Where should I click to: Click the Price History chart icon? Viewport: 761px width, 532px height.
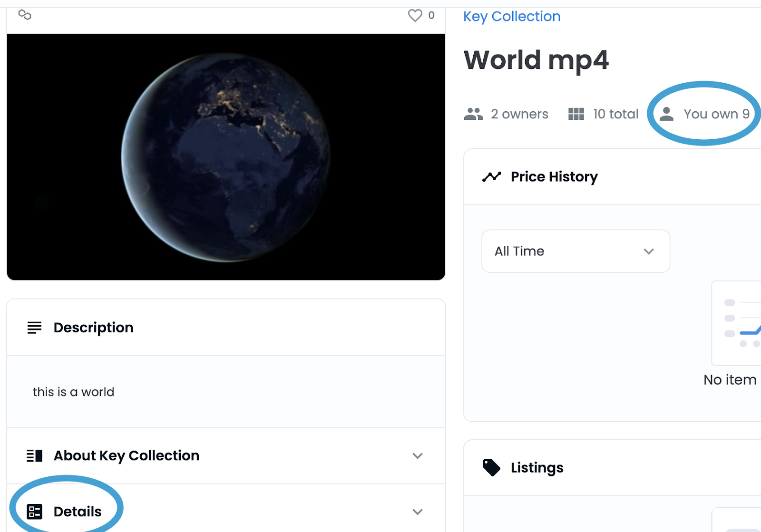click(x=492, y=177)
